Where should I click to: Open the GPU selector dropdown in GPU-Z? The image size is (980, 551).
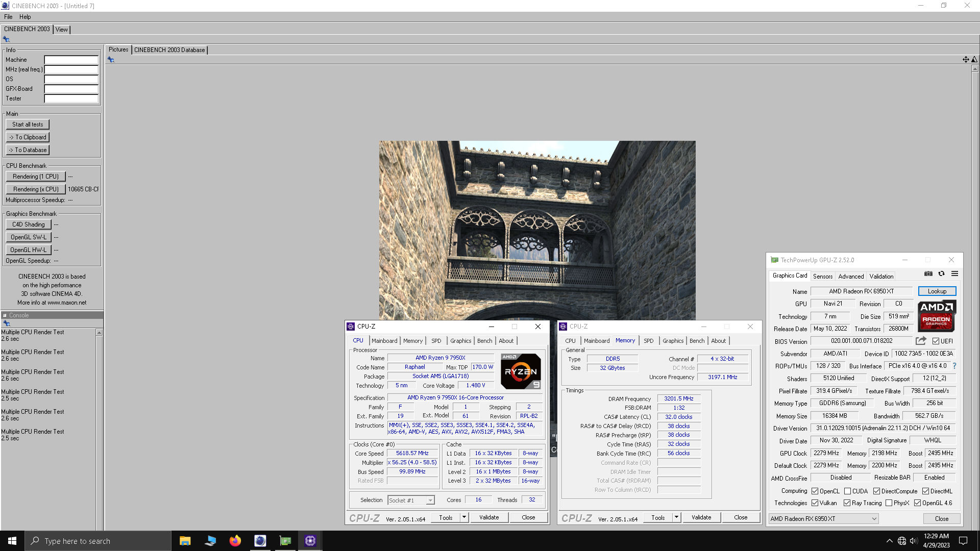point(824,519)
